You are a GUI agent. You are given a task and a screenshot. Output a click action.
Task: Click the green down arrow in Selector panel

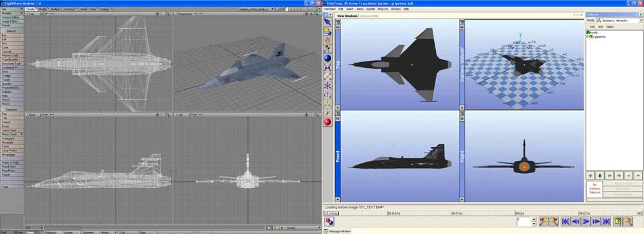coord(600,176)
